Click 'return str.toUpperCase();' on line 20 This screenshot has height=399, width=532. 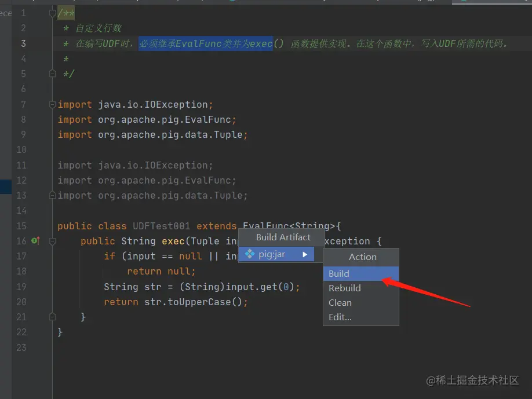pyautogui.click(x=176, y=302)
